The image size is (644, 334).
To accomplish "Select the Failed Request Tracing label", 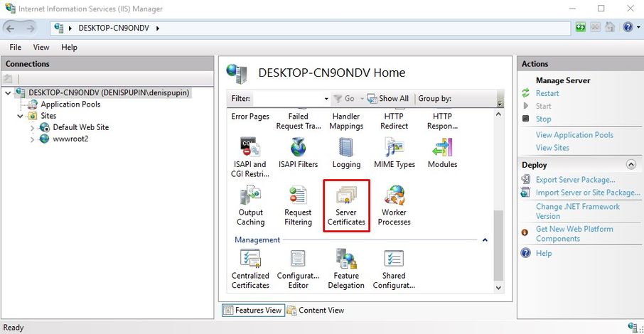I will (x=298, y=122).
